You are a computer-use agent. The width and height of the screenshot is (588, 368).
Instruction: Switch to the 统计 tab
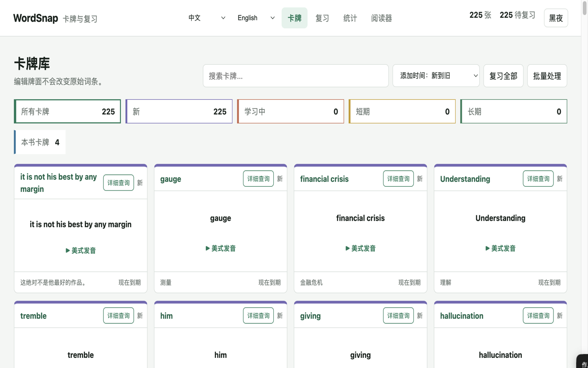[x=350, y=18]
